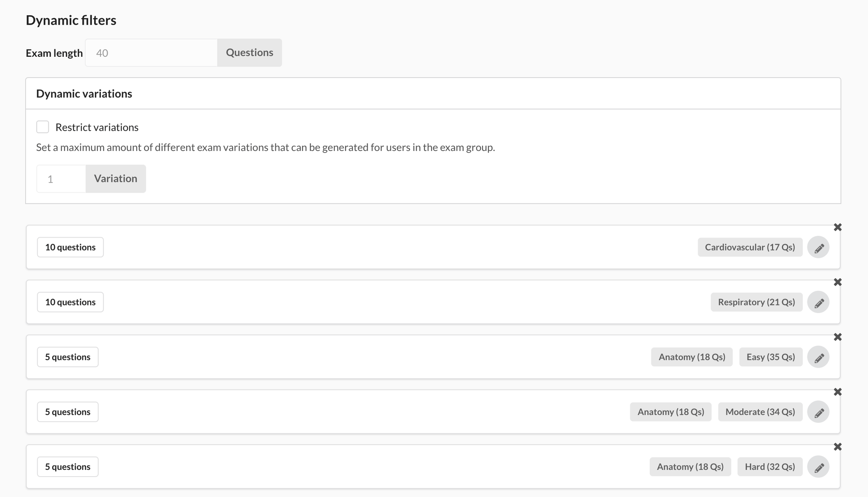Remove the Cardiovascular filter with the X icon
Screen dimensions: 868x497
click(838, 227)
